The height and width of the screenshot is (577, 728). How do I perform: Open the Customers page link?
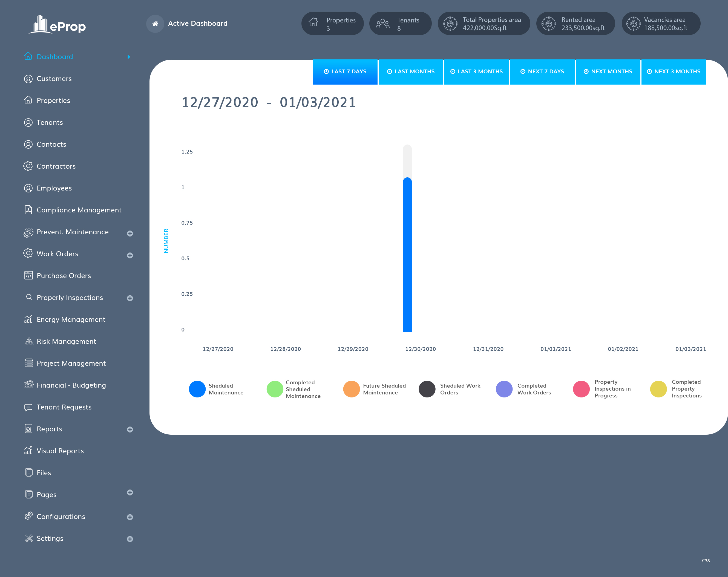coord(54,79)
